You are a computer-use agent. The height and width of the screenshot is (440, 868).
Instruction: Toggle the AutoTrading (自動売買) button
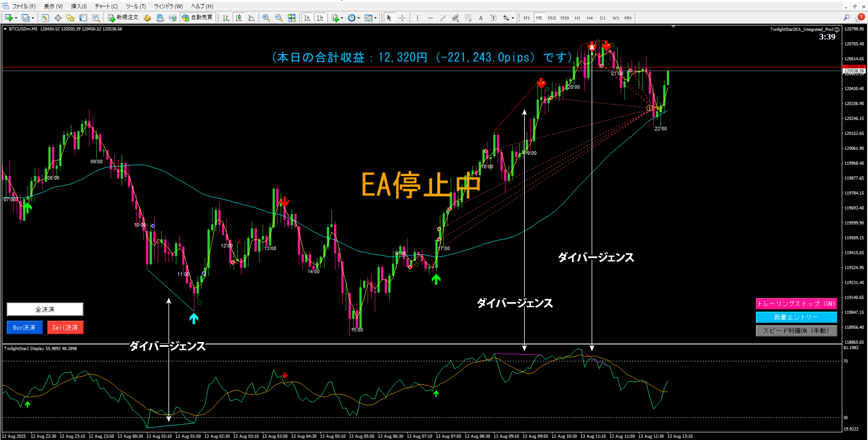198,17
